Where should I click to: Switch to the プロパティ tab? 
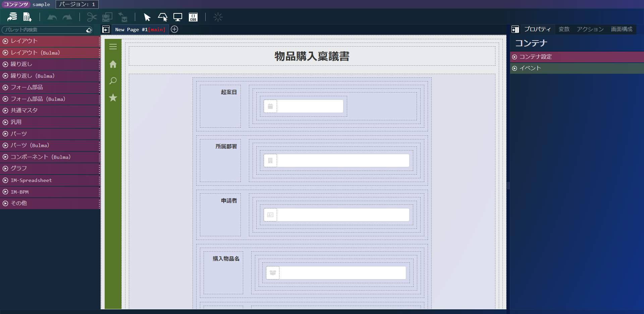pos(537,29)
